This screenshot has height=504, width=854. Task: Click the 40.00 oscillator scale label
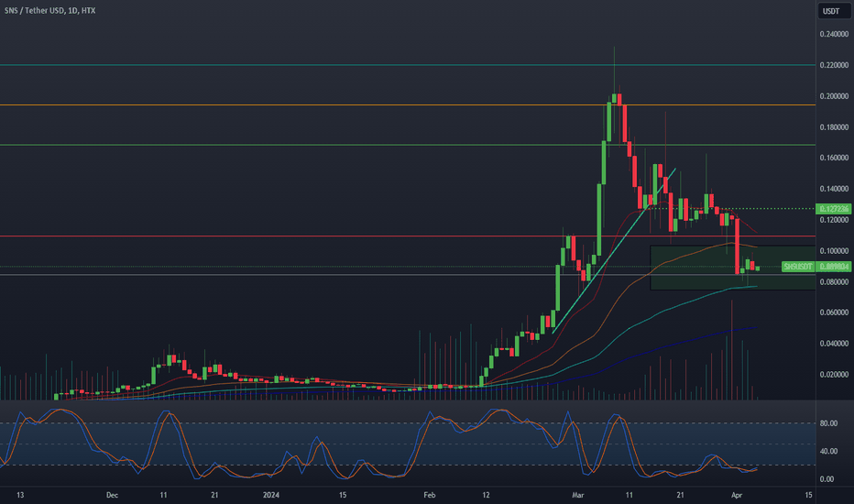828,451
